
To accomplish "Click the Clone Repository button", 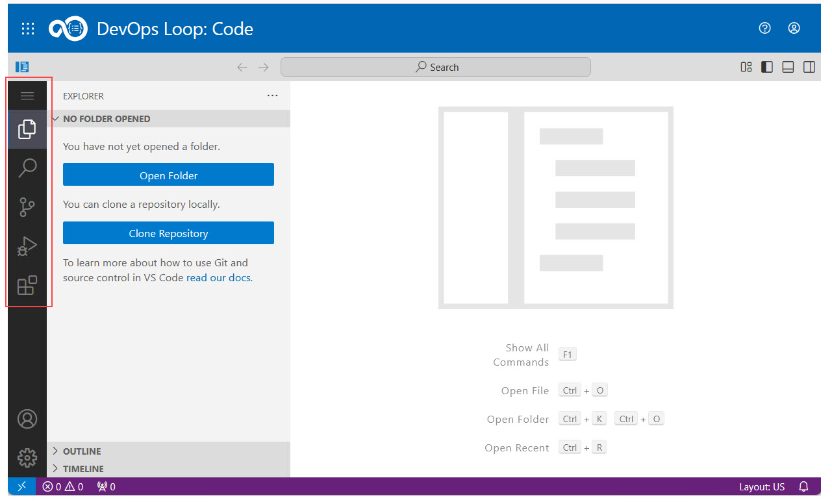I will (x=168, y=233).
